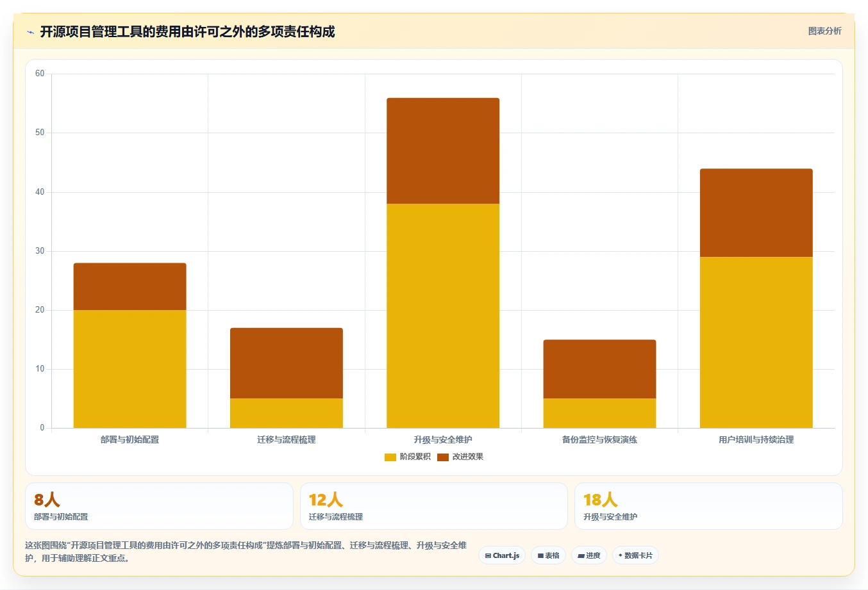Screen dimensions: 868x590
Task: Open the 18人 升级与安全维护 card
Action: pos(708,506)
